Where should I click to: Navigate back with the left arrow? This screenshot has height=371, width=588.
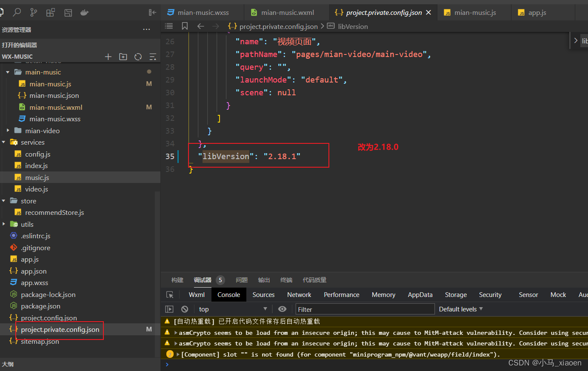click(x=200, y=26)
